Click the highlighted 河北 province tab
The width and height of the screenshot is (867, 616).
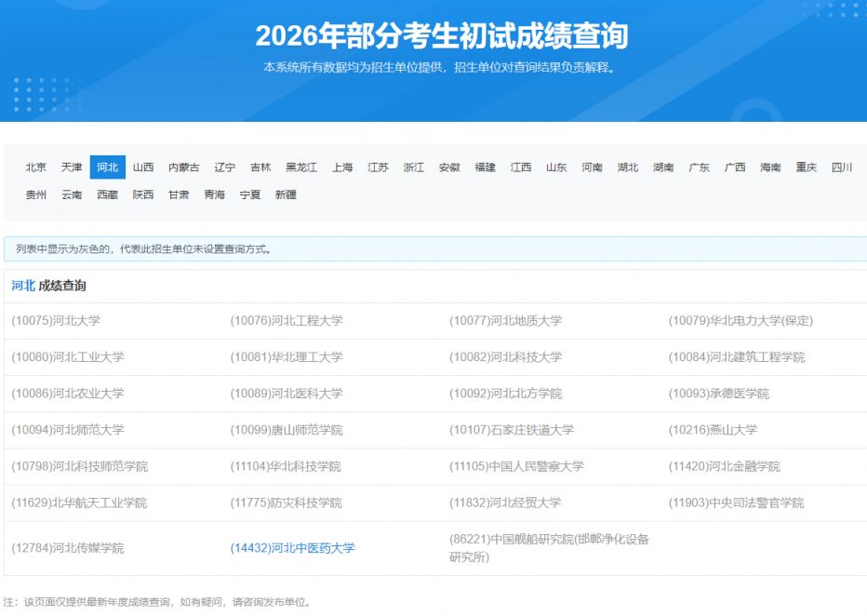click(107, 167)
